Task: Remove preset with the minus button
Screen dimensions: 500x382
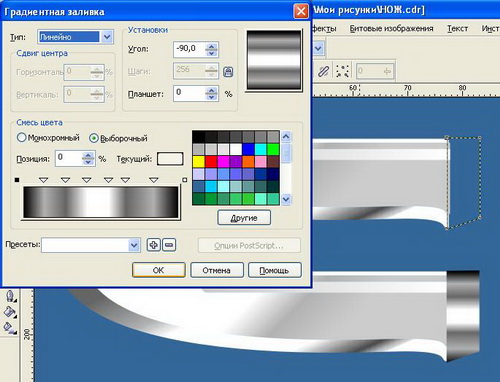Action: coord(169,245)
